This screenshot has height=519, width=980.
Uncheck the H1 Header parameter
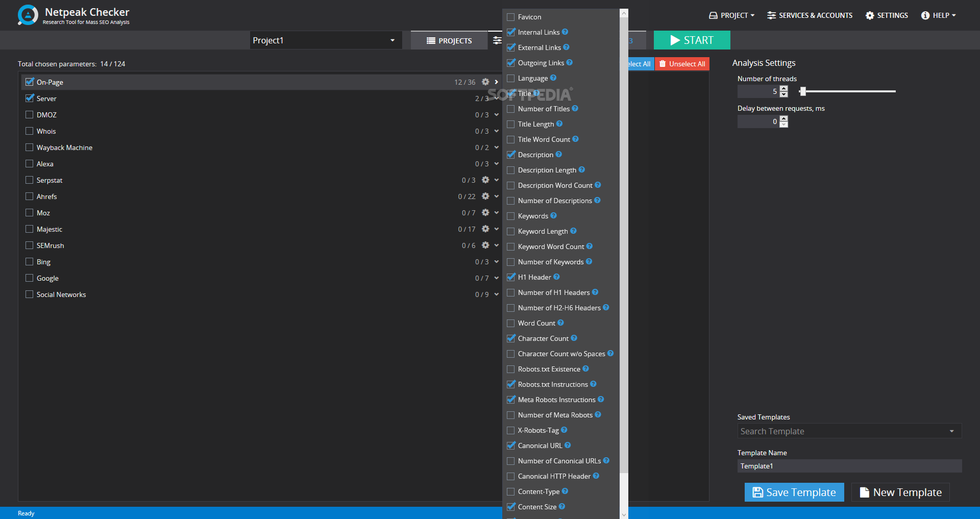click(511, 277)
